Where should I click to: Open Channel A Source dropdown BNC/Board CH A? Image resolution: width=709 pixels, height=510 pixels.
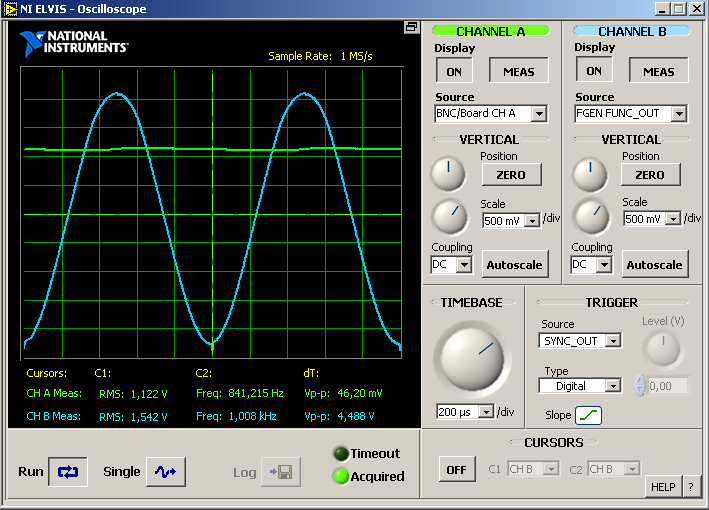[491, 113]
